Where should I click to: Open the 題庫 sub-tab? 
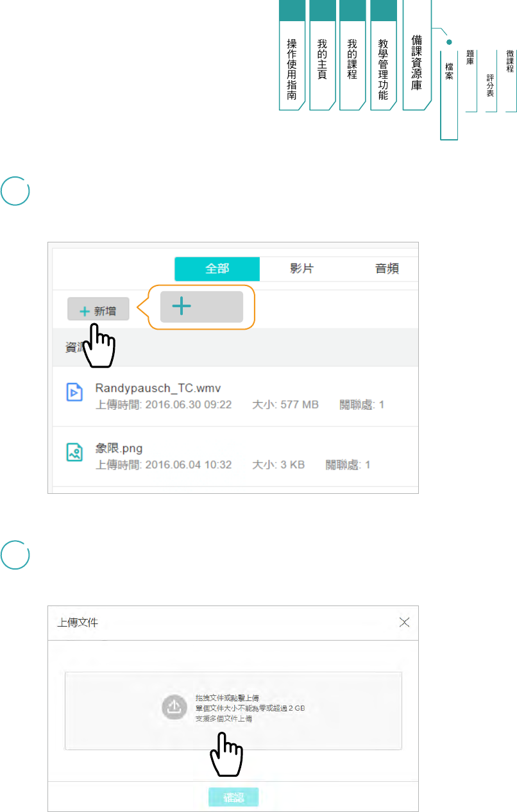pos(470,58)
